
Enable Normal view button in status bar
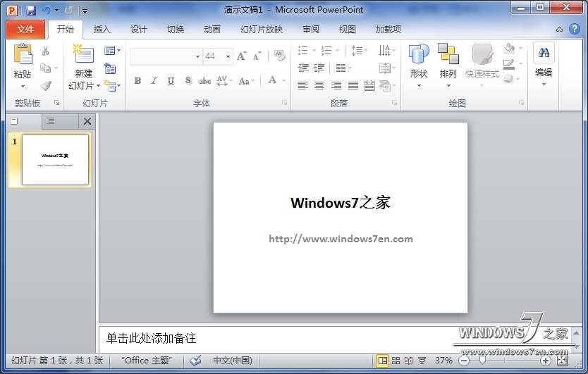coord(383,361)
